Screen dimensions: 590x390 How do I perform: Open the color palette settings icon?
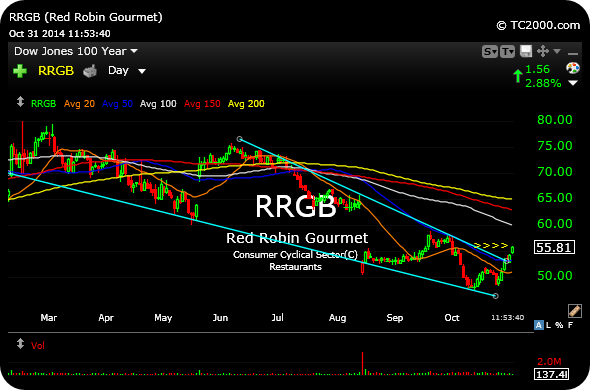pos(573,68)
